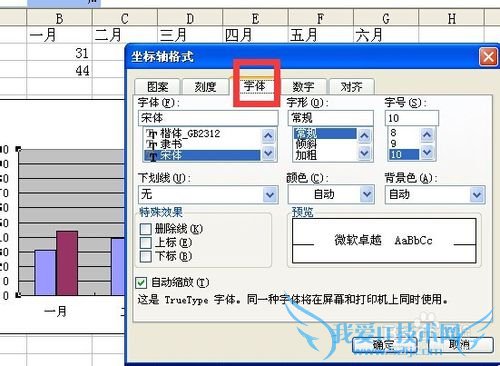Select font size 9

pos(403,144)
